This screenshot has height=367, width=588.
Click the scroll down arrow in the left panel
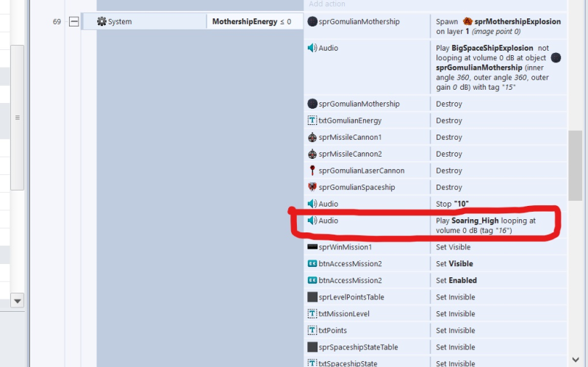coord(17,300)
